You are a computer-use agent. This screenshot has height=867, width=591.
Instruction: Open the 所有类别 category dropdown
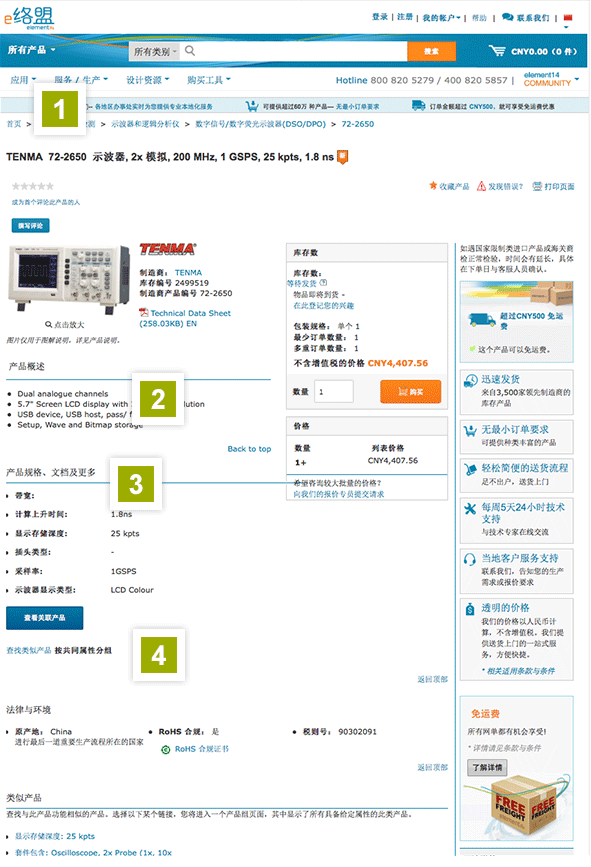pos(155,51)
